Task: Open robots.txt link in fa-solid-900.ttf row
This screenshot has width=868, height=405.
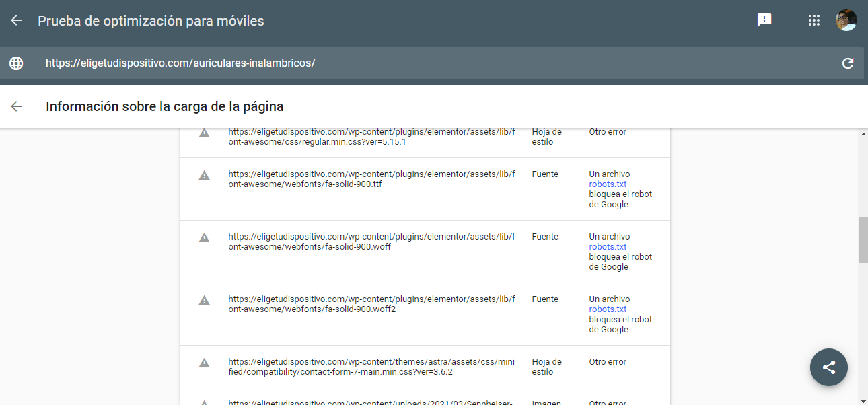Action: [608, 184]
